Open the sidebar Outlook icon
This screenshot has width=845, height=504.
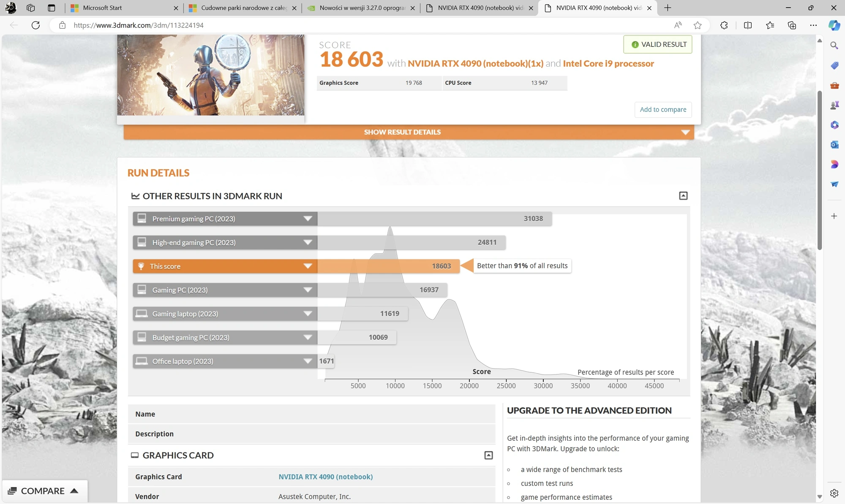(x=834, y=145)
